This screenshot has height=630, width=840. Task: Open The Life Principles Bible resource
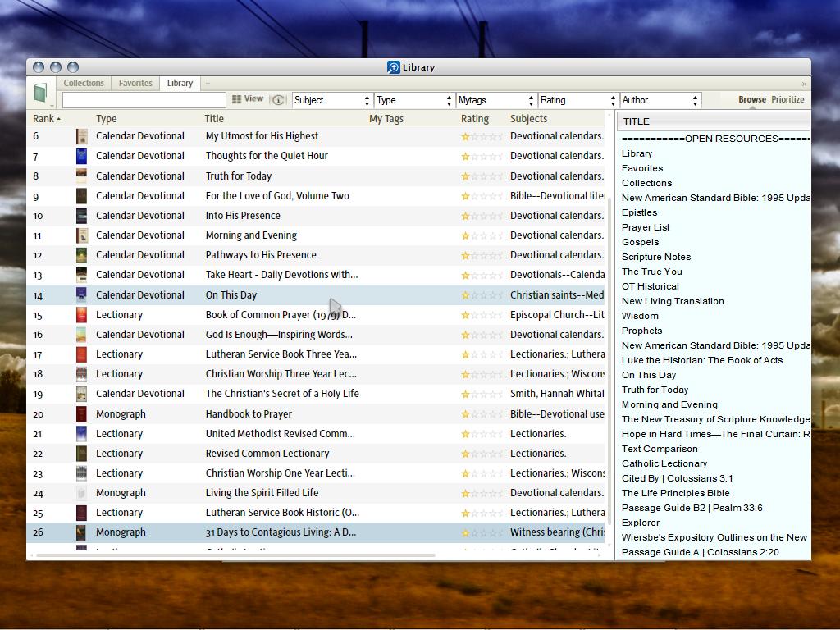(676, 493)
